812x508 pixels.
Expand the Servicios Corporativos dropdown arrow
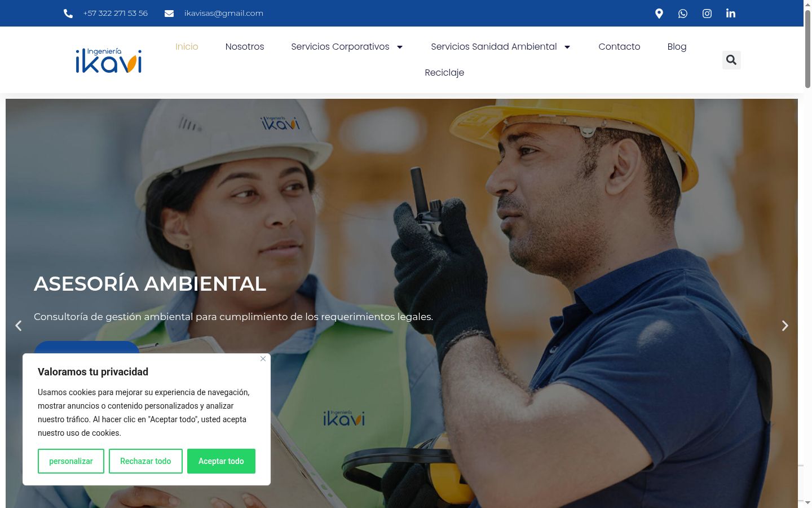pyautogui.click(x=400, y=47)
